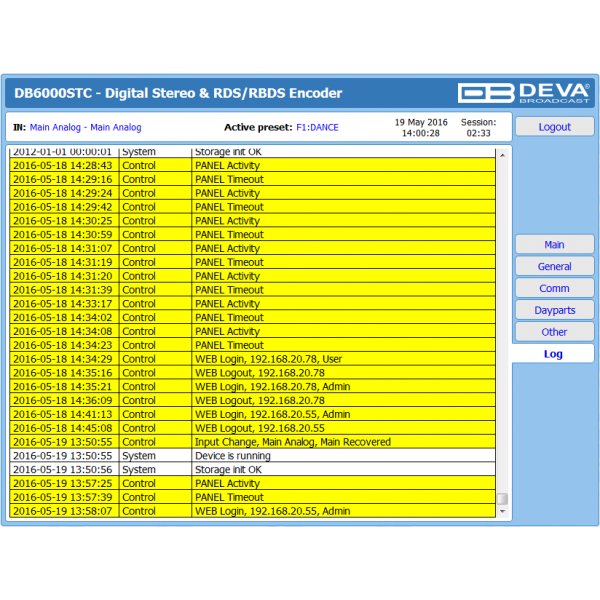The width and height of the screenshot is (600, 600).
Task: Select the 2016-05-19 13:50:56 Storage init OK row
Action: [253, 470]
